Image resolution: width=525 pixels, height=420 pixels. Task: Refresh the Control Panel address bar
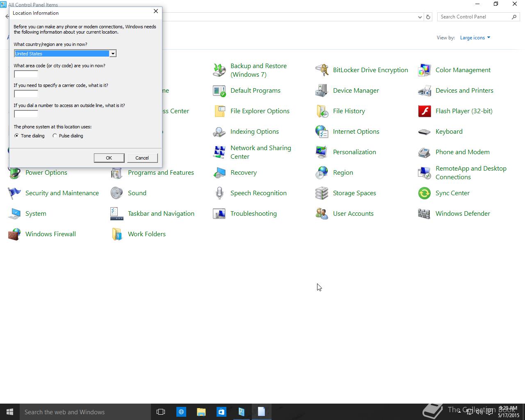[428, 17]
